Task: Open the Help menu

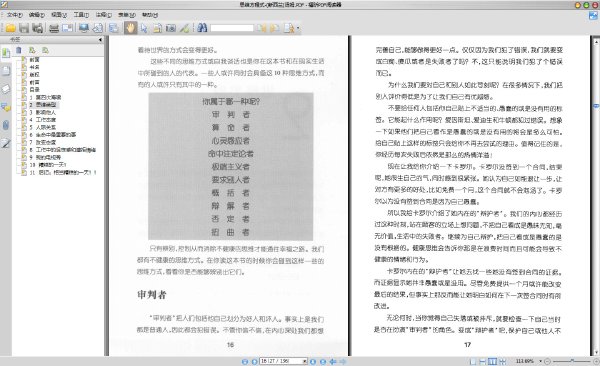Action: (x=150, y=15)
